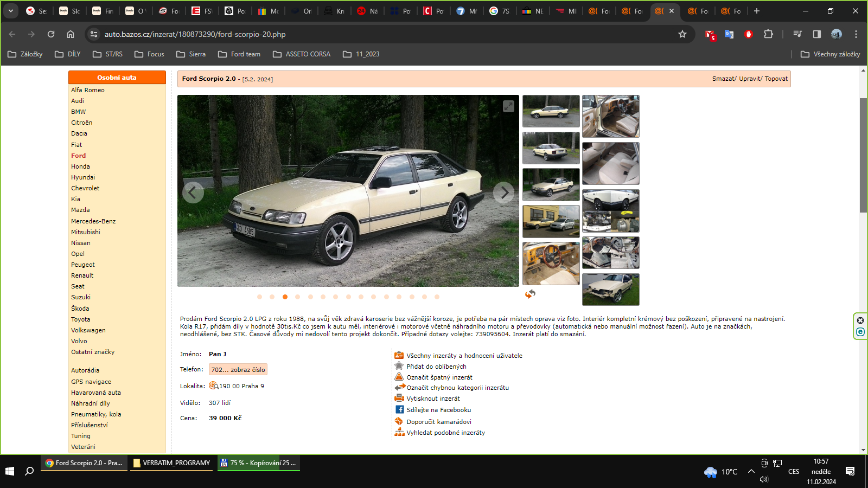
Task: Reload the page
Action: (x=51, y=34)
